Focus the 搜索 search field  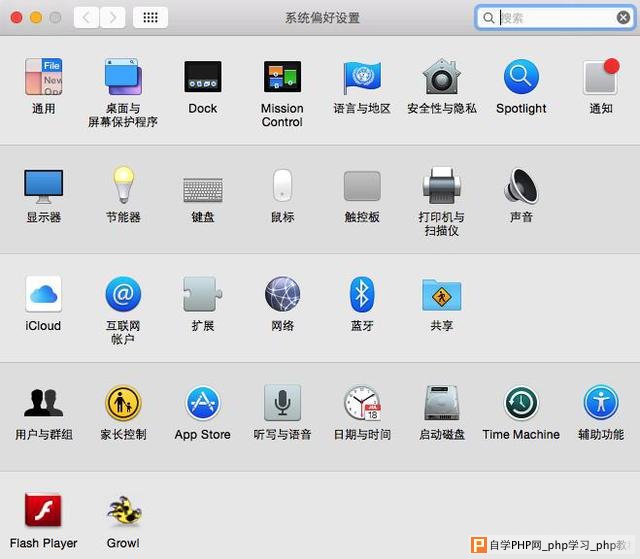(x=555, y=18)
